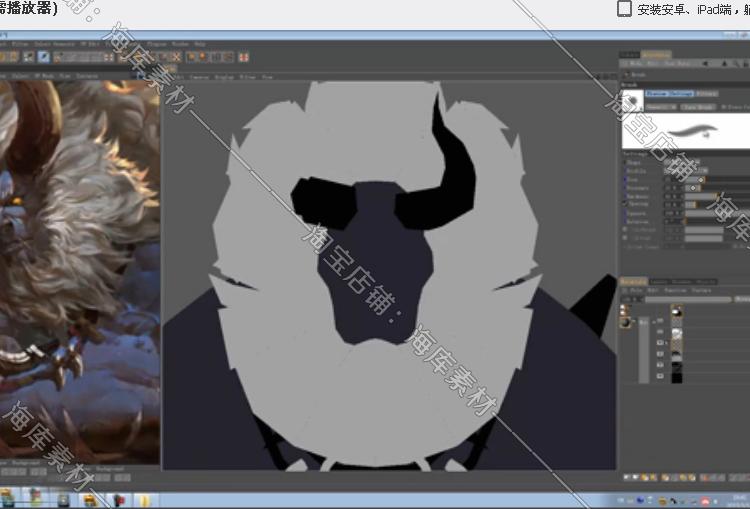This screenshot has width=750, height=509.
Task: Click the toolbar icon just left of the Brush tool
Action: (29, 57)
